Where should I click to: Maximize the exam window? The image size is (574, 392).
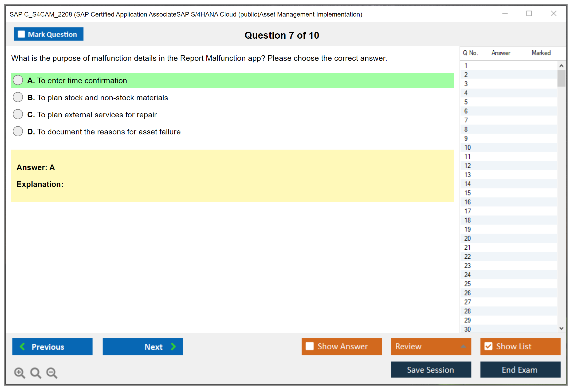[529, 14]
